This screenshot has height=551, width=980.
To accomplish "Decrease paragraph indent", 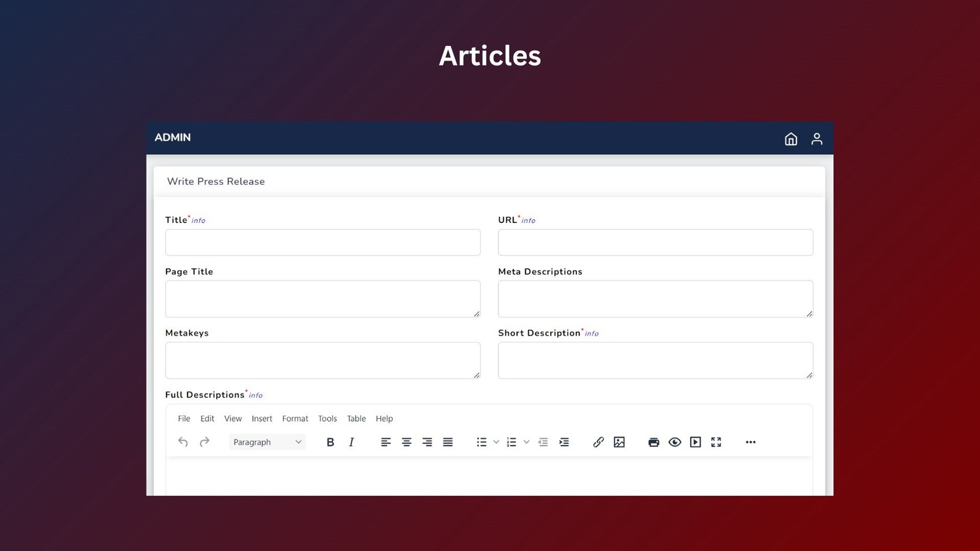I will 543,442.
